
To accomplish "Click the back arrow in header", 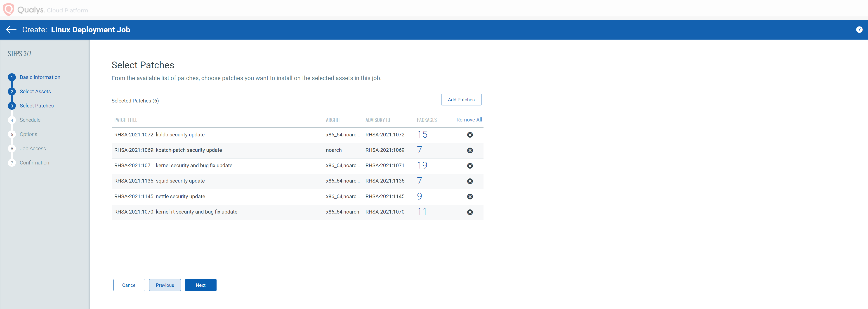I will [x=11, y=30].
